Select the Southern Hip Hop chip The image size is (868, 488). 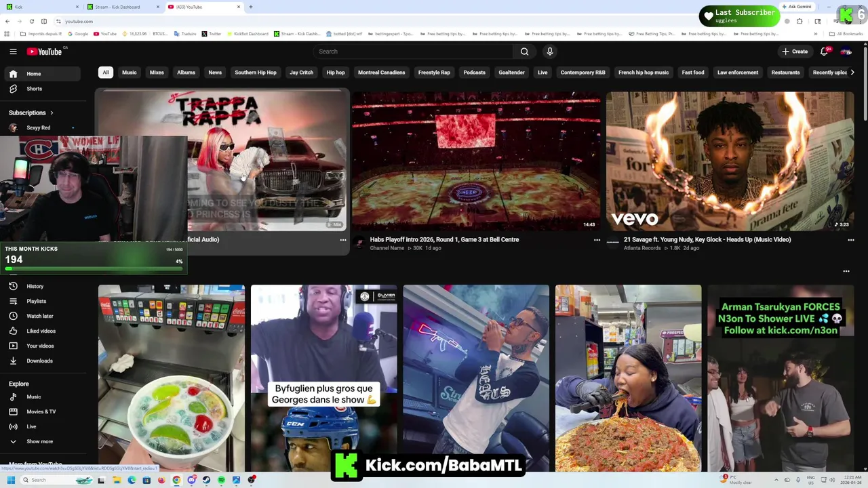point(256,73)
